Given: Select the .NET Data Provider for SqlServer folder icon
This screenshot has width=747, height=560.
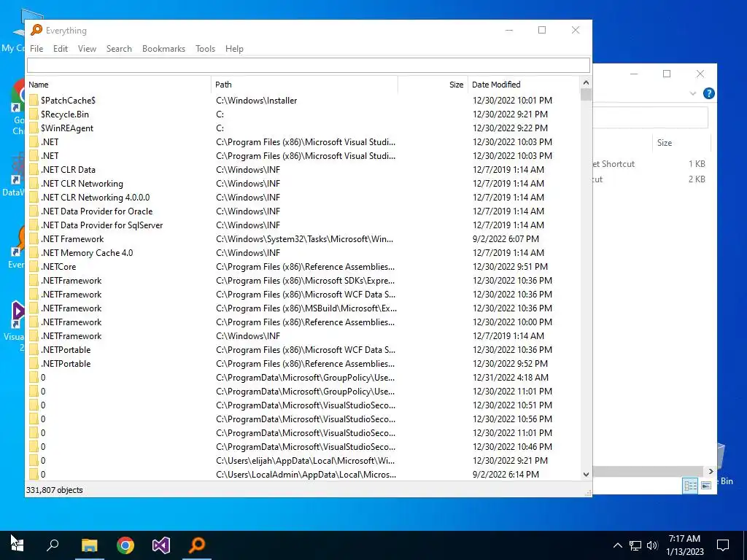Looking at the screenshot, I should click(x=34, y=225).
